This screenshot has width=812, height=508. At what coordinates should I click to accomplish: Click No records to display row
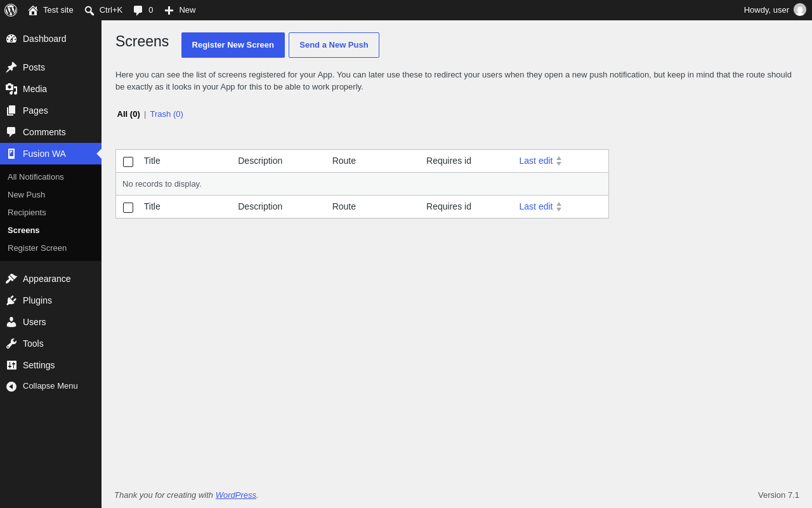coord(362,184)
